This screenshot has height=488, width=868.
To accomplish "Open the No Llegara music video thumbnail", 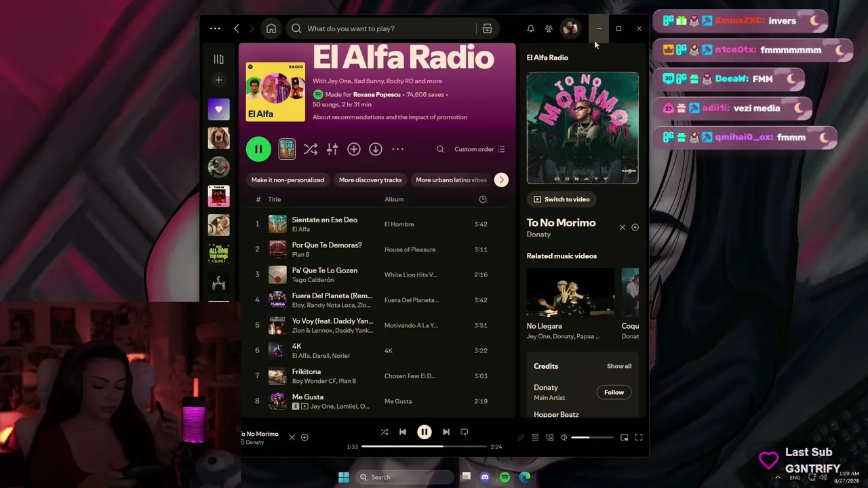I will (x=570, y=293).
